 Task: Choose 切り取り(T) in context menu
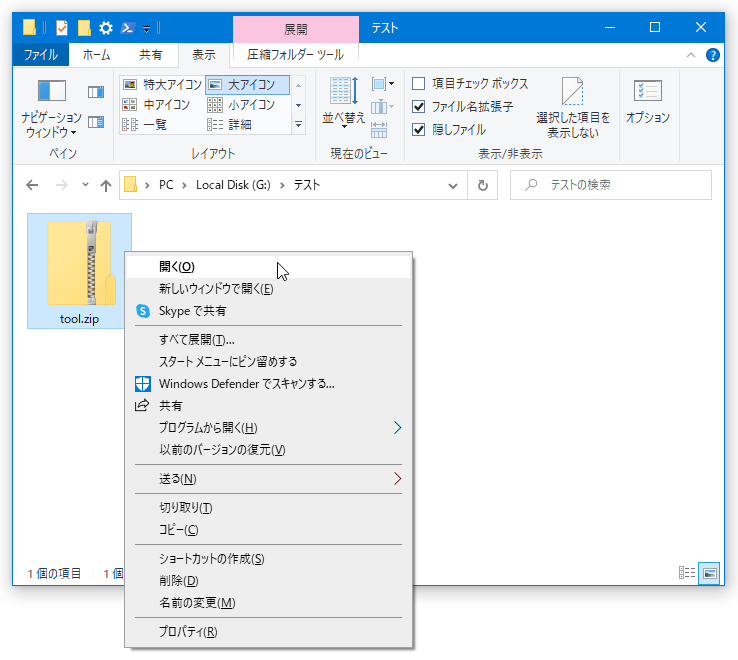268,507
